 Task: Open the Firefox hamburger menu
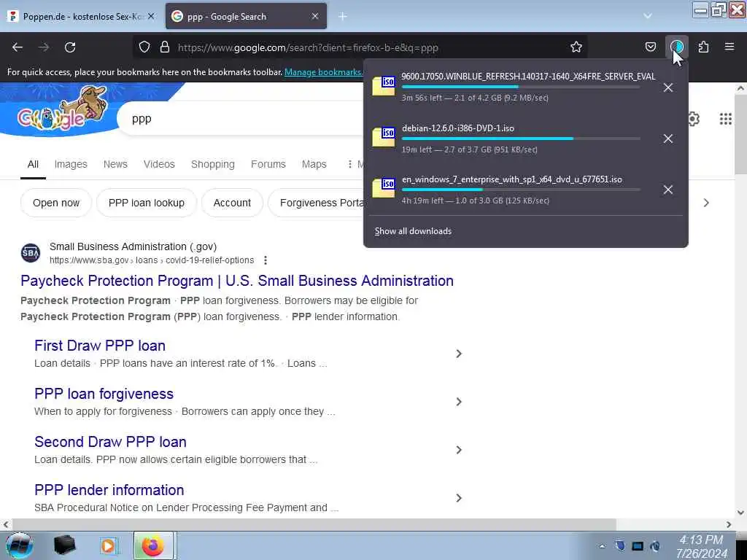coord(729,47)
